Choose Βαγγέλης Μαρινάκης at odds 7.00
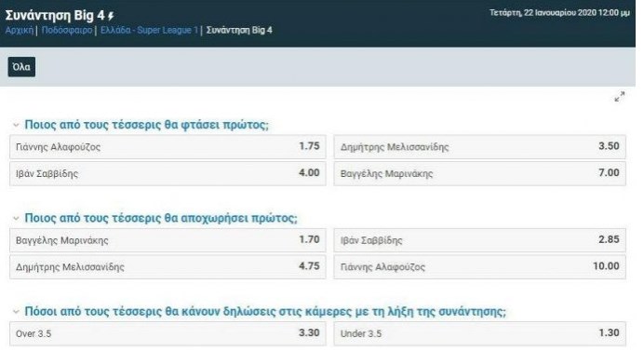Screen dimensions: 644x352 pos(479,173)
